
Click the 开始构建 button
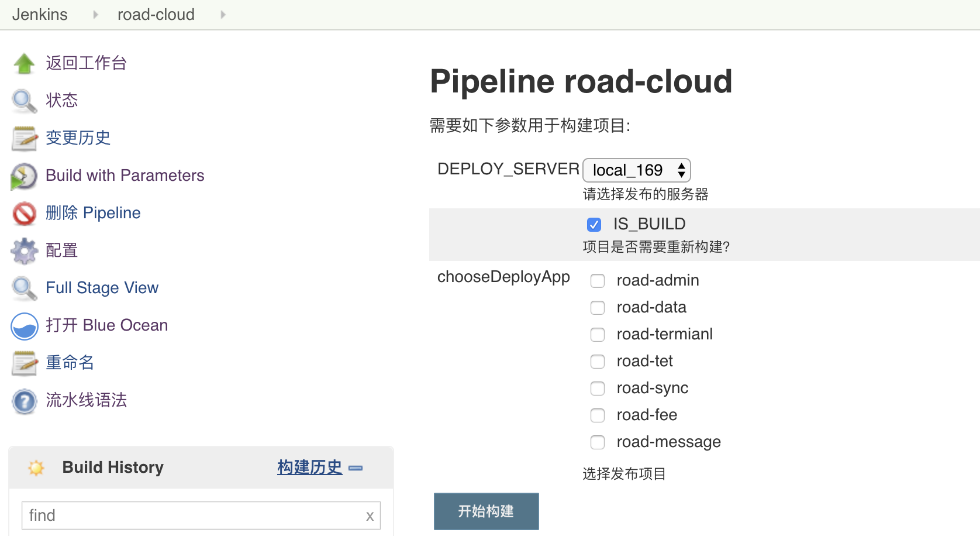click(486, 511)
